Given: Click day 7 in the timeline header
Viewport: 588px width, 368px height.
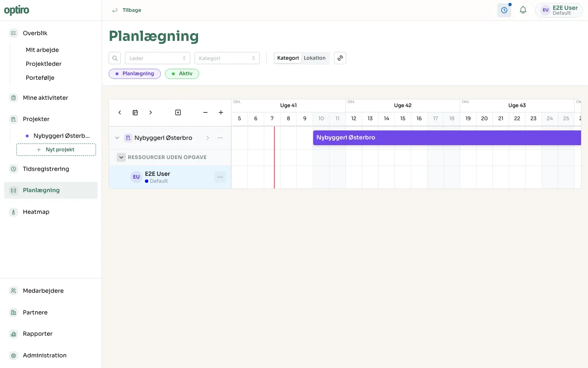Looking at the screenshot, I should pos(272,119).
